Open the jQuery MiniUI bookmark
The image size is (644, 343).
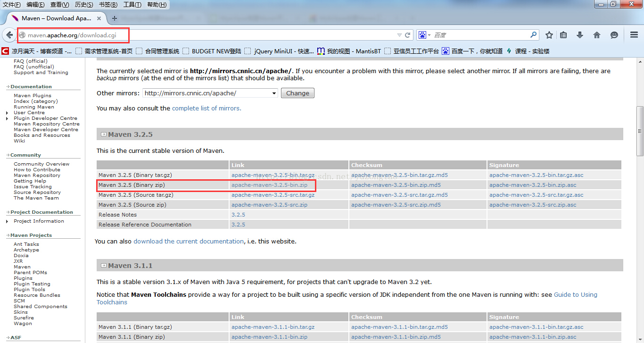(279, 51)
